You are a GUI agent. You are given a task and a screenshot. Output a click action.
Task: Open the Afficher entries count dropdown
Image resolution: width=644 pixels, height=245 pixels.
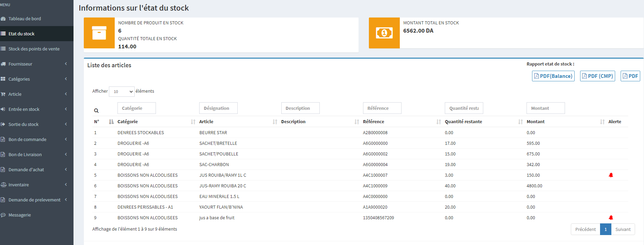point(122,92)
